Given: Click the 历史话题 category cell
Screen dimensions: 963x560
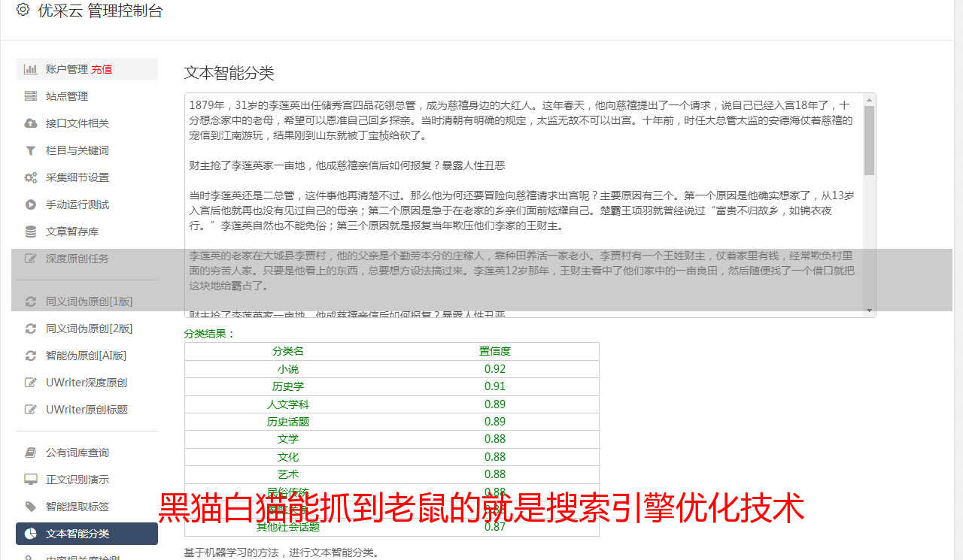Looking at the screenshot, I should [288, 422].
